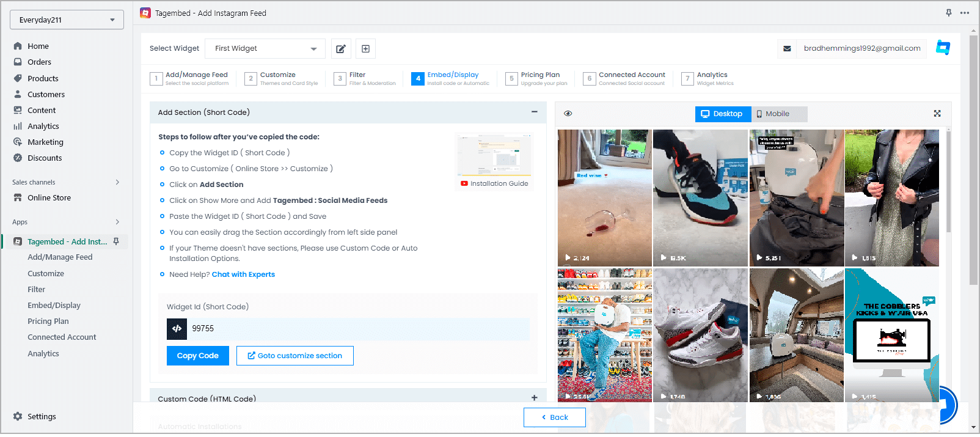Open the white and red sneaker thumbnail
Screen dimensions: 980x437
pos(700,335)
